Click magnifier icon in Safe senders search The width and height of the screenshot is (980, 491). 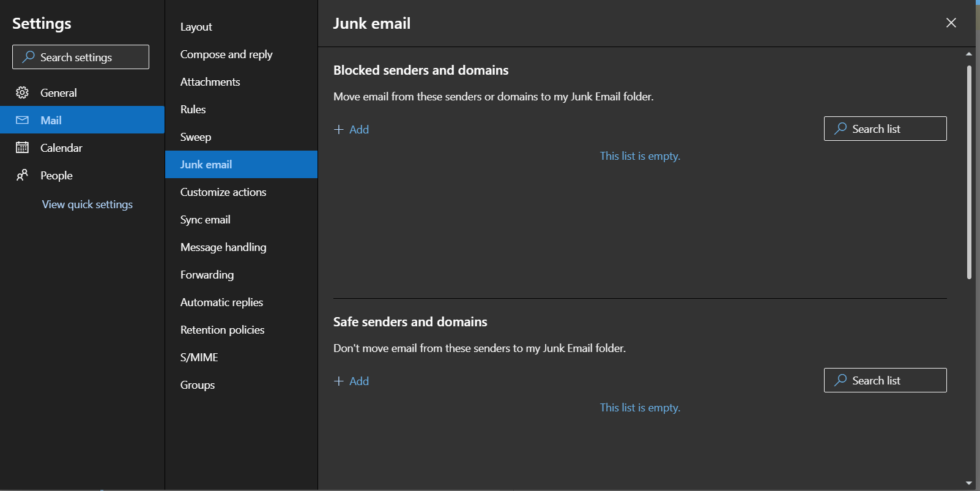tap(841, 380)
